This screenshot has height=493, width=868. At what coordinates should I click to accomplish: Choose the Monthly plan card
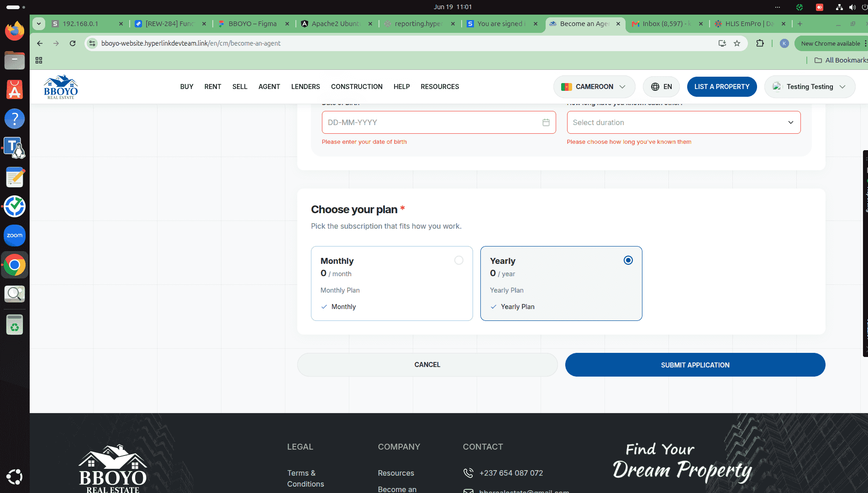click(x=392, y=283)
